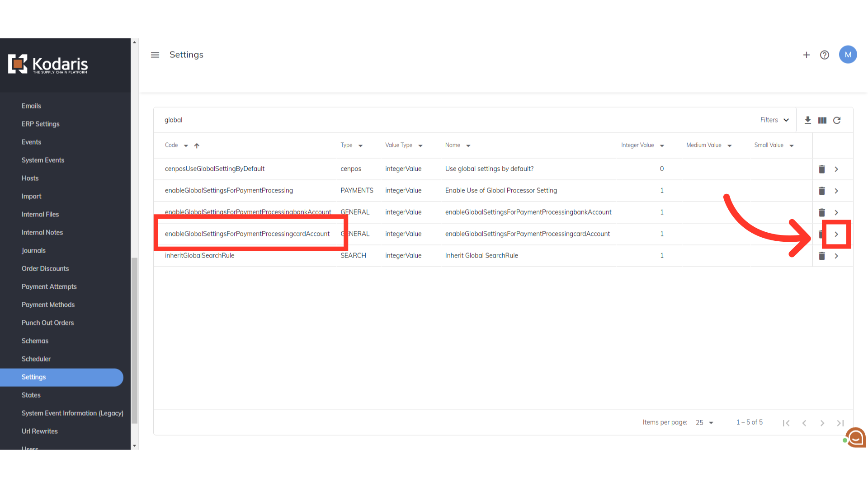Open Type column filter dropdown
This screenshot has height=488, width=868.
(x=360, y=145)
